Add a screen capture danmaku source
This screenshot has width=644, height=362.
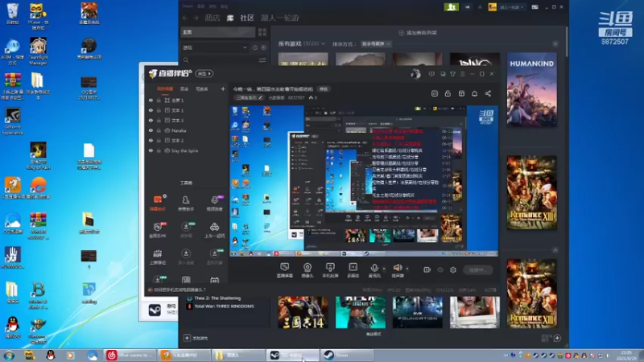point(285,270)
